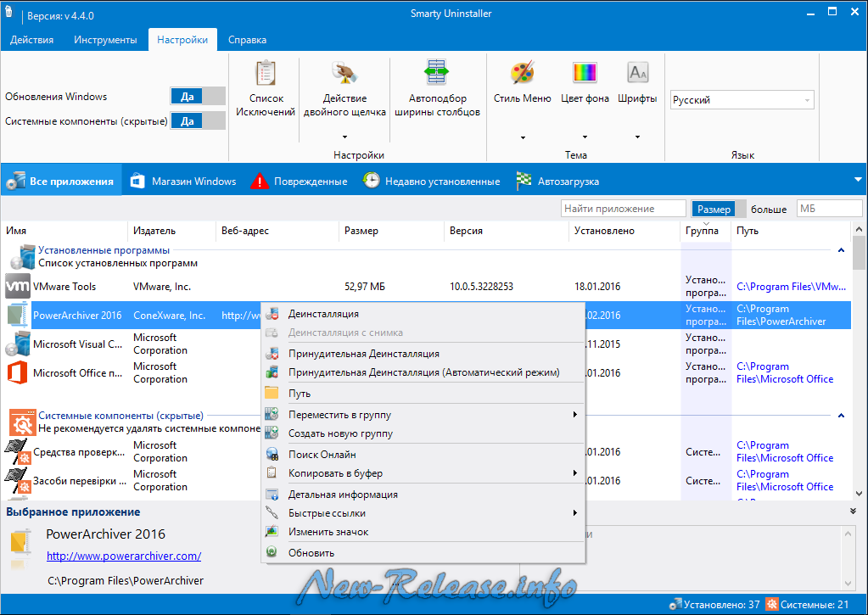The width and height of the screenshot is (868, 615).
Task: Click the application list vertical scrollbar
Action: [x=859, y=361]
